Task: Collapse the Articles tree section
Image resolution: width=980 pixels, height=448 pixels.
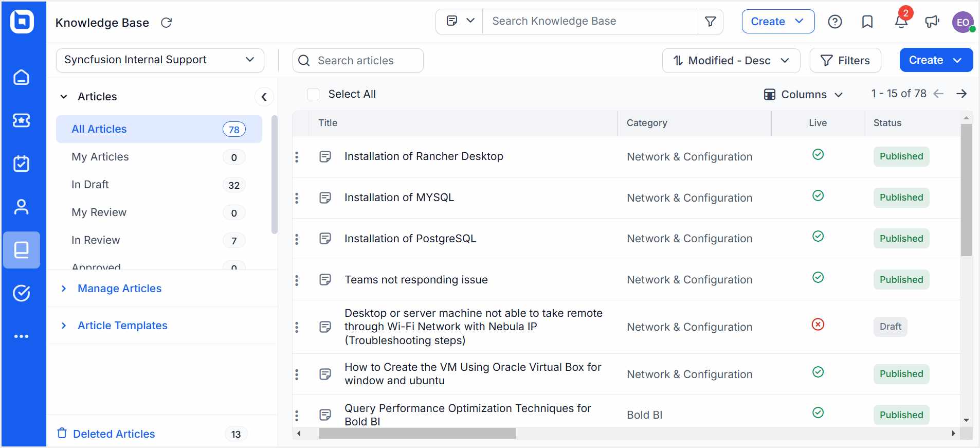Action: pos(64,97)
